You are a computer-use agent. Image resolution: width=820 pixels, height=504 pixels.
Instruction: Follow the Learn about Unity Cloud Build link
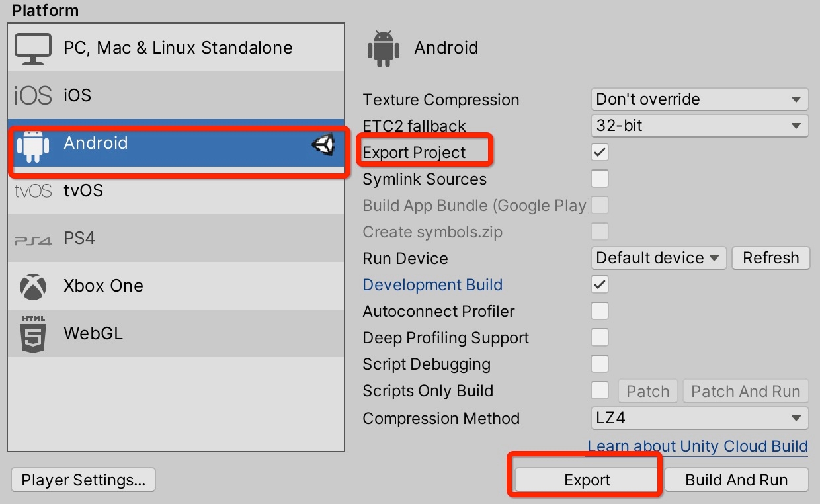698,446
